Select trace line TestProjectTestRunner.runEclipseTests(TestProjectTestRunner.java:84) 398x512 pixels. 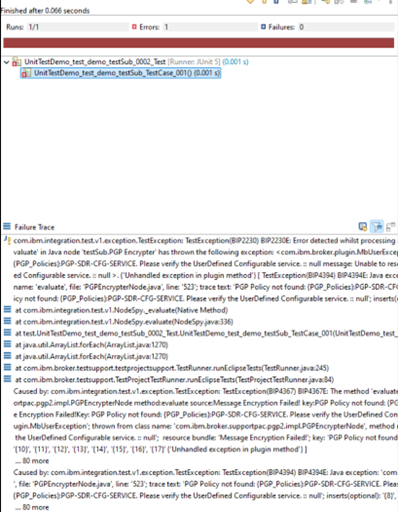[x=174, y=380]
